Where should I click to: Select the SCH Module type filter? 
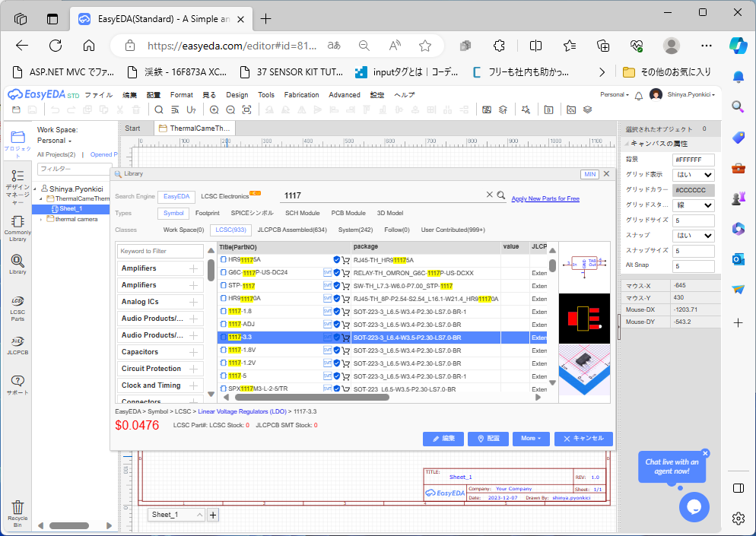(x=302, y=213)
